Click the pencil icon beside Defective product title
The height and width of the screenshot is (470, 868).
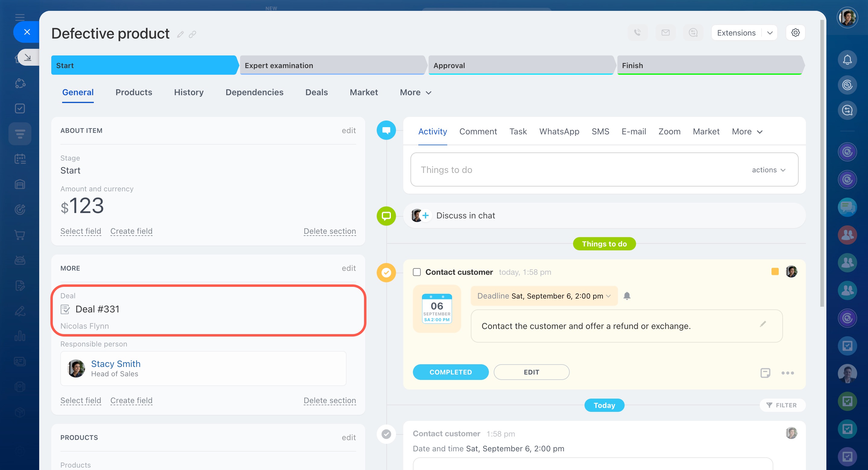click(180, 34)
